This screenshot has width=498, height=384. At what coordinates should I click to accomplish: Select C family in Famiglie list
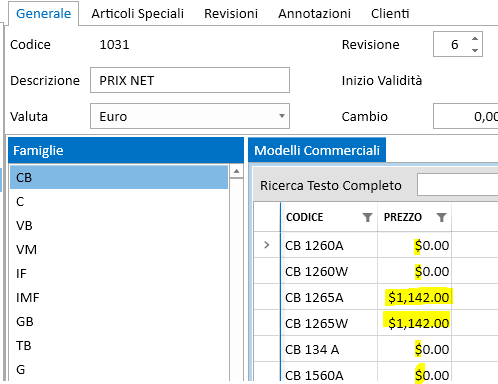coord(119,202)
